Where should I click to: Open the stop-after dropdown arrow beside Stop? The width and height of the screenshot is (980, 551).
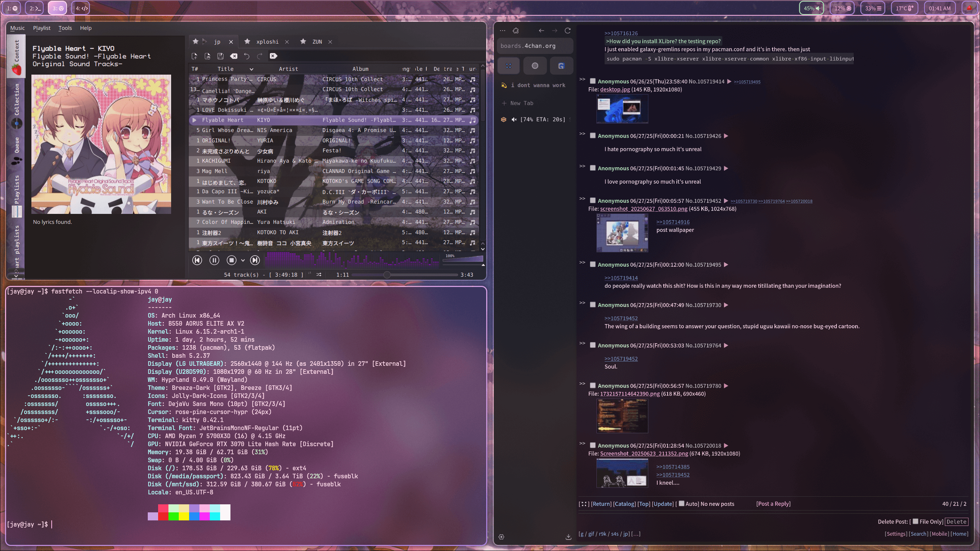point(243,260)
